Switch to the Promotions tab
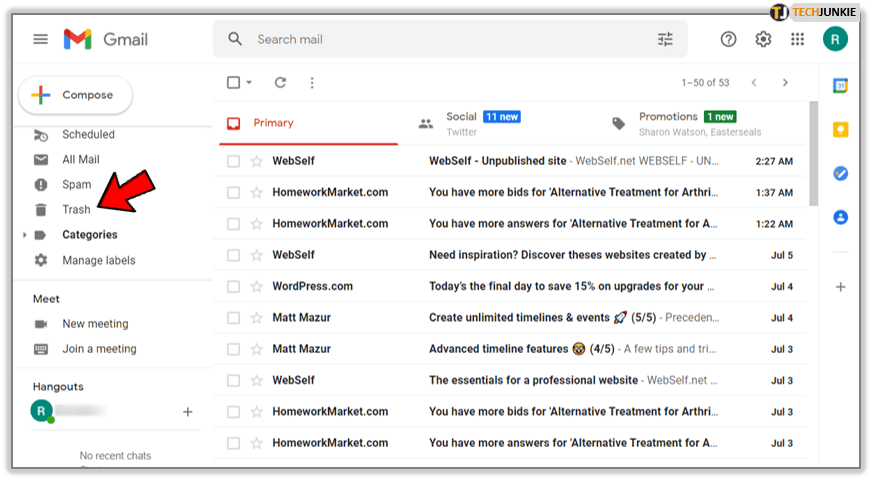872x480 pixels. point(668,123)
